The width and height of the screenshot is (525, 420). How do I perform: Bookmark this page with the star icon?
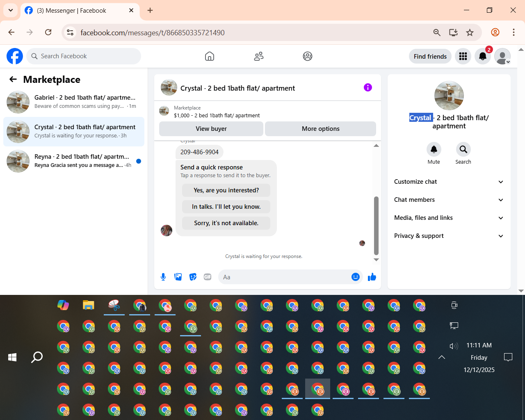tap(470, 32)
